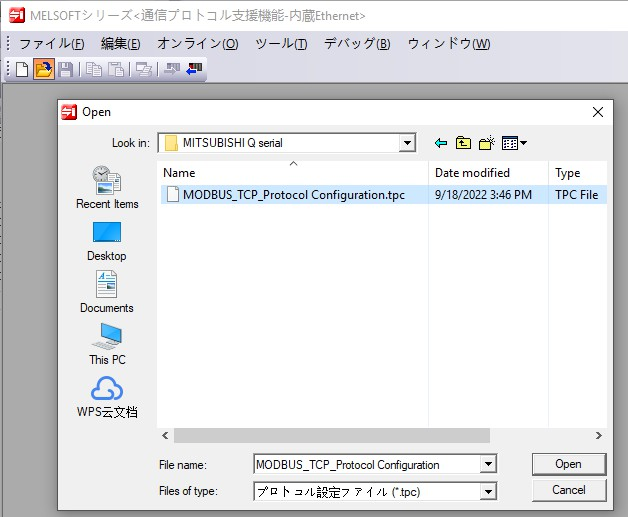The height and width of the screenshot is (517, 628).
Task: Go up one folder level icon
Action: point(463,143)
